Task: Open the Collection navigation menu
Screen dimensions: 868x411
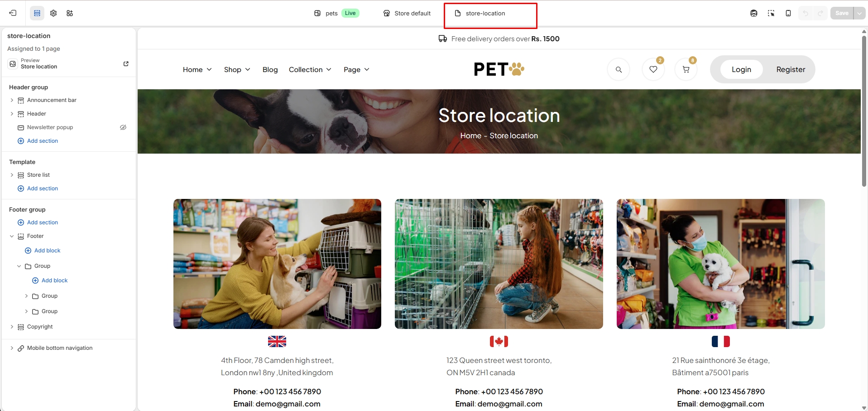Action: pyautogui.click(x=310, y=69)
